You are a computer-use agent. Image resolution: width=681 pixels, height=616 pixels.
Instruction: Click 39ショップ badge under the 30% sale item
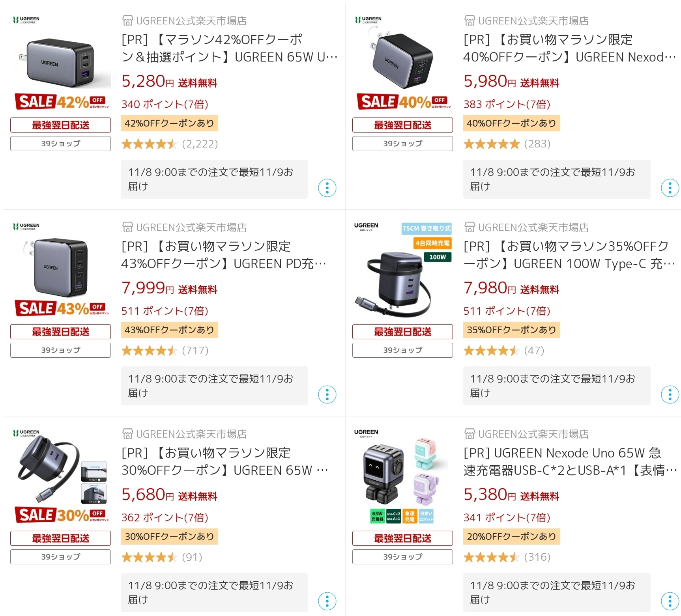pyautogui.click(x=60, y=557)
